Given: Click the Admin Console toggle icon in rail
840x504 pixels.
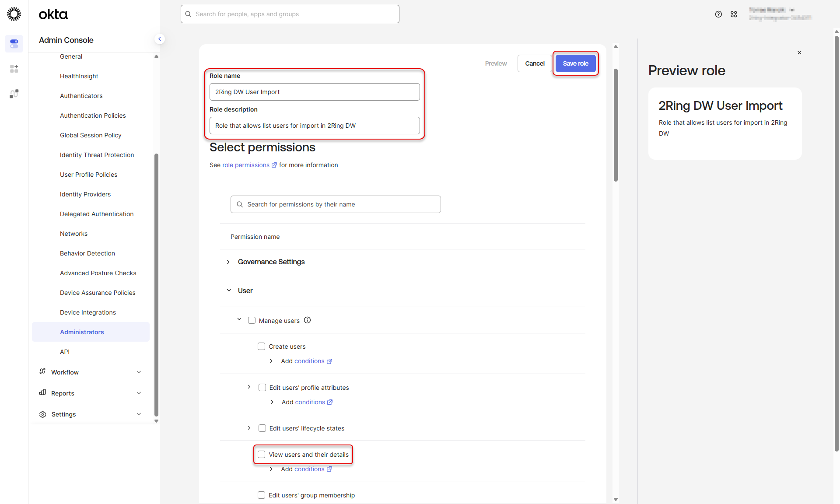Looking at the screenshot, I should 14,44.
